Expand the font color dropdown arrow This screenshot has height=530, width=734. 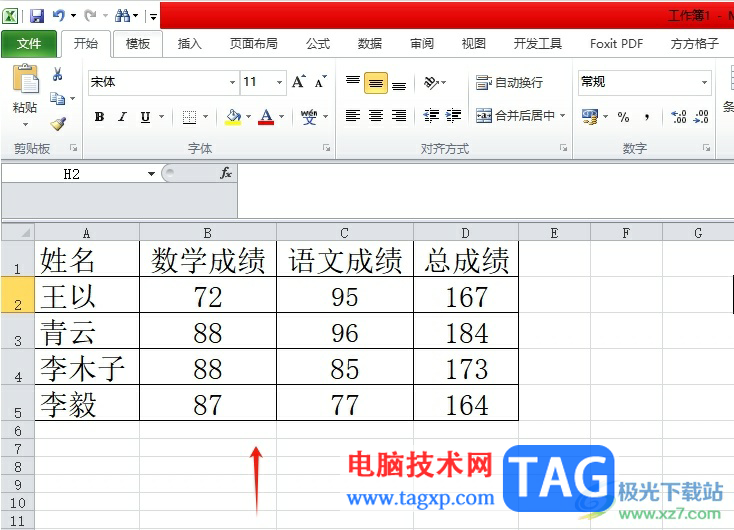pos(281,117)
